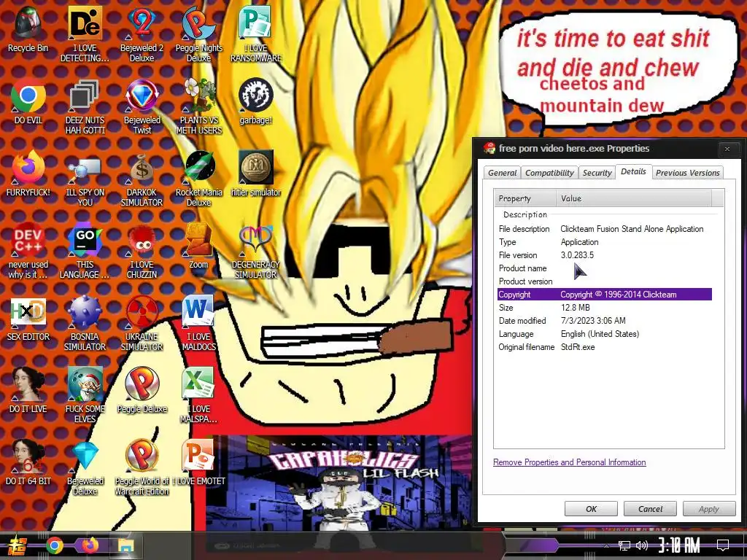Screen dimensions: 747x560
Task: Open the notification center icon
Action: [723, 545]
